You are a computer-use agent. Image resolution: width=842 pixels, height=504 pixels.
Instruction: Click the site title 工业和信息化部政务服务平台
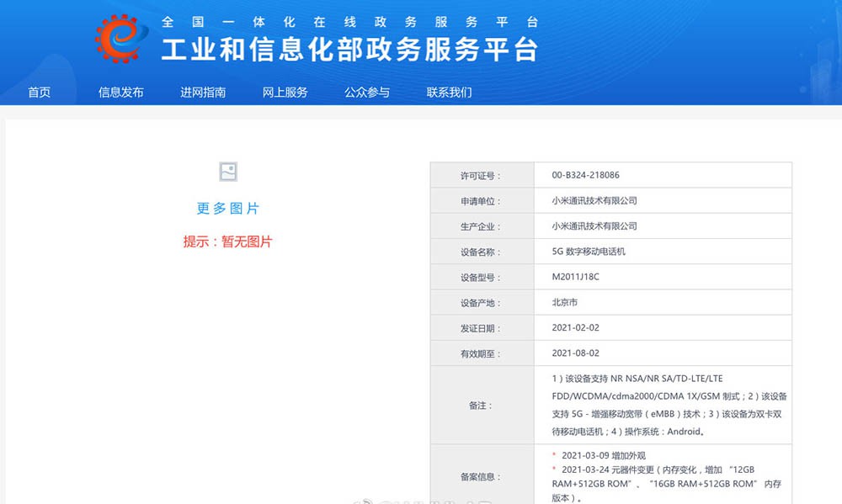tap(349, 50)
